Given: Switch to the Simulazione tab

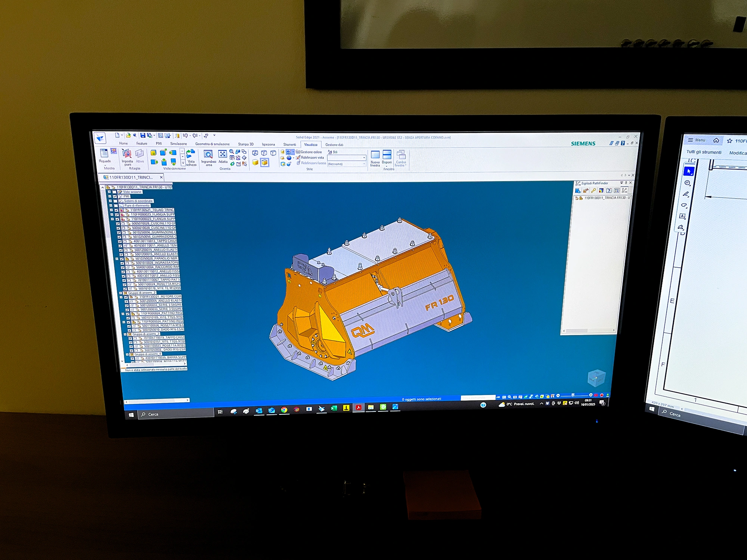Looking at the screenshot, I should click(179, 144).
